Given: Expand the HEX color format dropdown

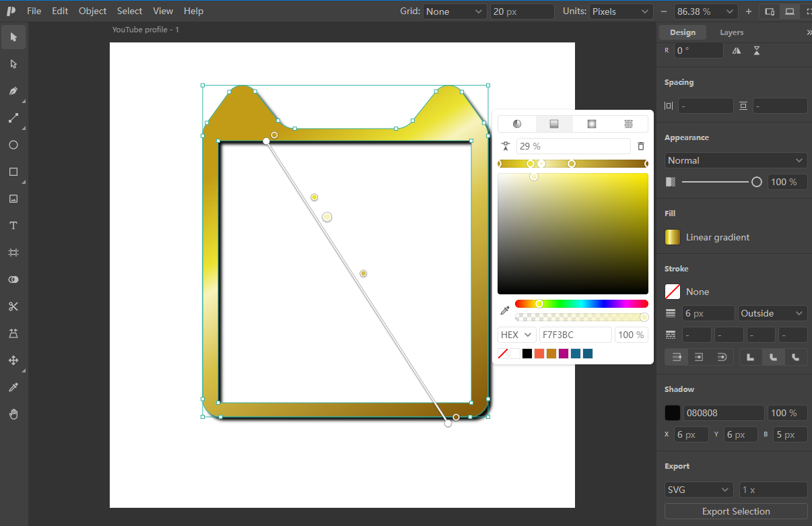Looking at the screenshot, I should pos(517,335).
